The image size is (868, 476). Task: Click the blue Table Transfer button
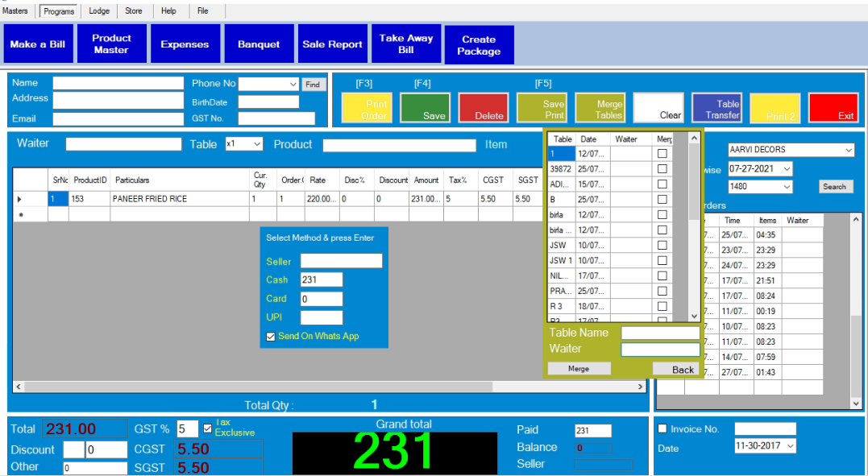coord(716,108)
